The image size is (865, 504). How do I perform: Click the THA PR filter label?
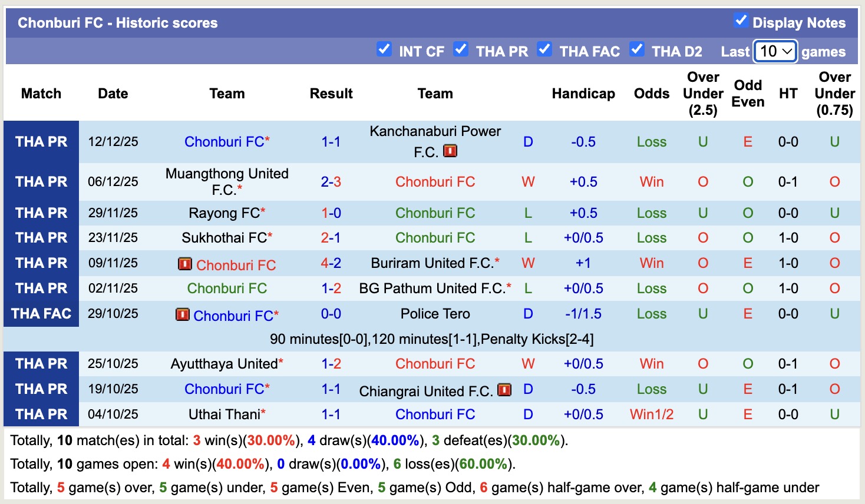point(503,52)
